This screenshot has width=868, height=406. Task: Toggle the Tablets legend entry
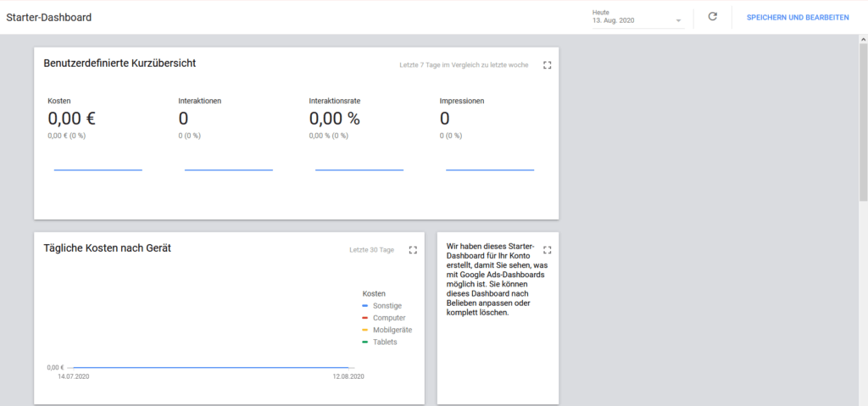384,342
